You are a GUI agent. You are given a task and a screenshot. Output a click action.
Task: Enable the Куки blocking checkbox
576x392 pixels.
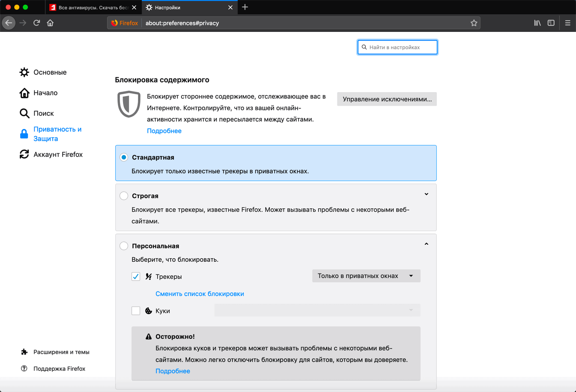coord(136,310)
